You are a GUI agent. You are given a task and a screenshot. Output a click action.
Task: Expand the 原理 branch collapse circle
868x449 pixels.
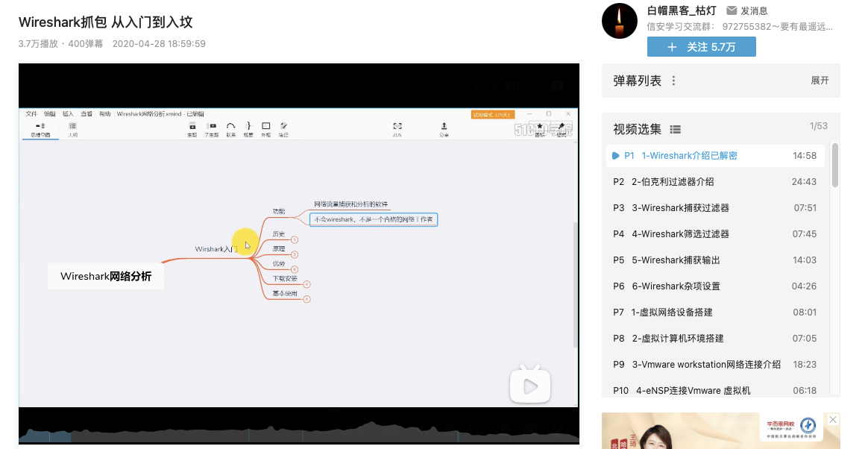point(295,254)
